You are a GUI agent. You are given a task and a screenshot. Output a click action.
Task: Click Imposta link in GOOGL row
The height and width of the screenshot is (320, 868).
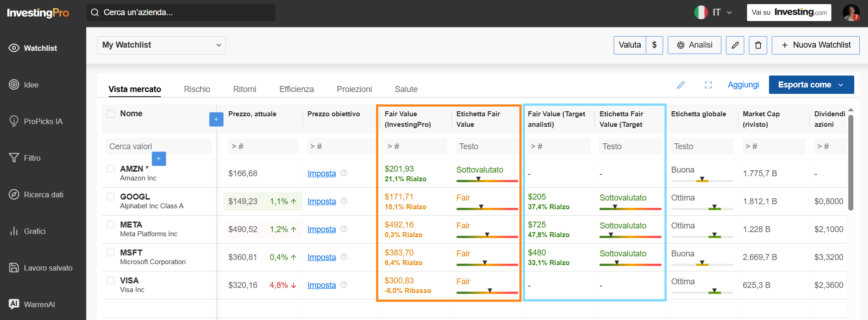point(322,201)
